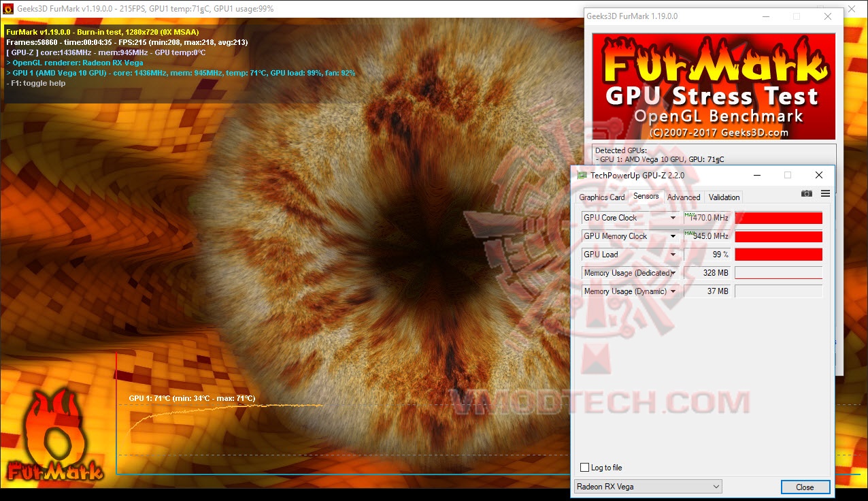Expand Memory Usage (Dedicated) sensor dropdown

pos(673,273)
